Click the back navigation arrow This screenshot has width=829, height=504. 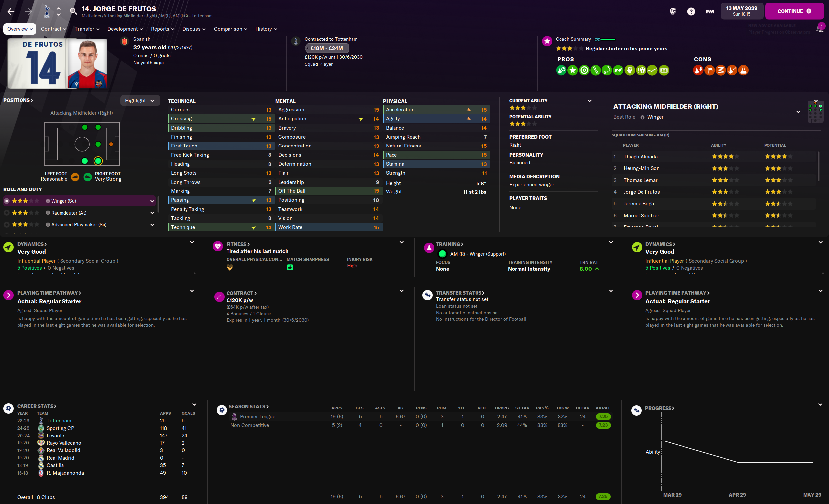[x=11, y=12]
